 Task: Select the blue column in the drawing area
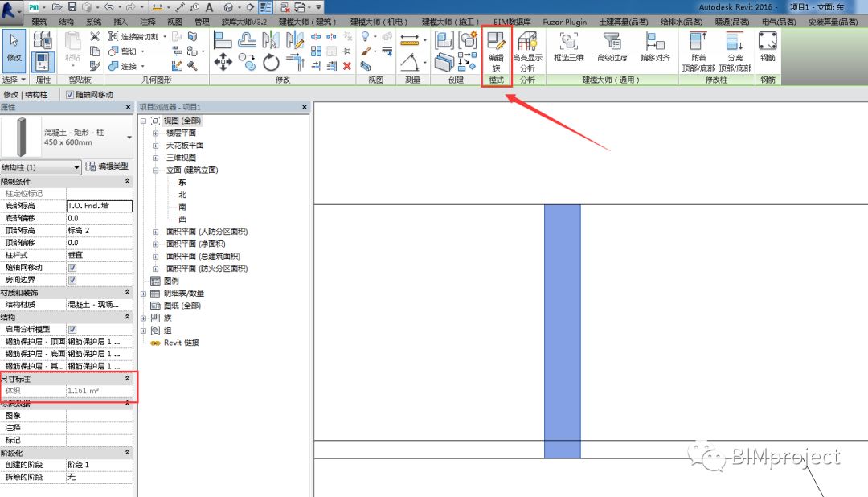tap(563, 331)
